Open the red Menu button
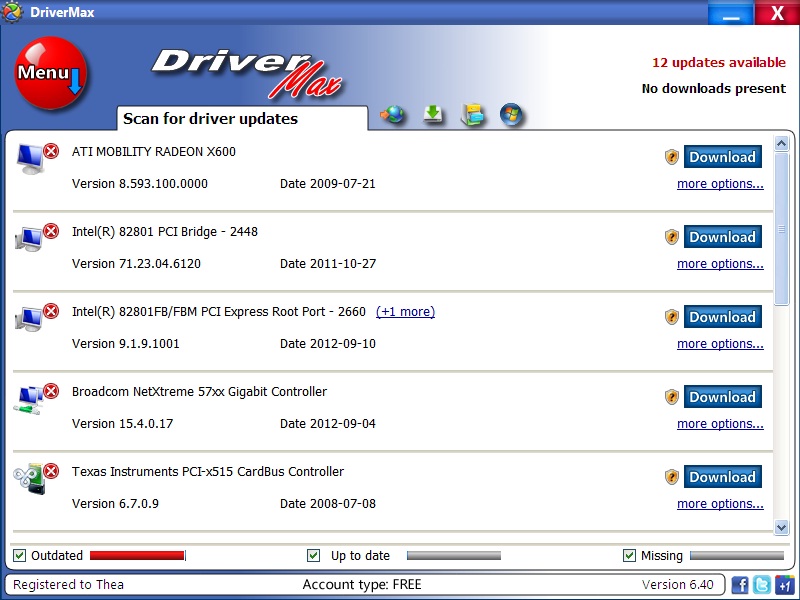Image resolution: width=800 pixels, height=600 pixels. (51, 73)
